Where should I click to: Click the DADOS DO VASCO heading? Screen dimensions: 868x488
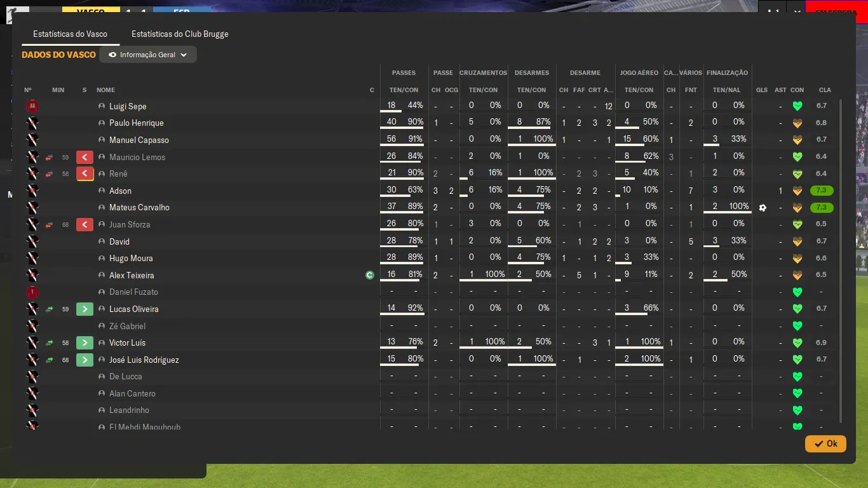[58, 55]
